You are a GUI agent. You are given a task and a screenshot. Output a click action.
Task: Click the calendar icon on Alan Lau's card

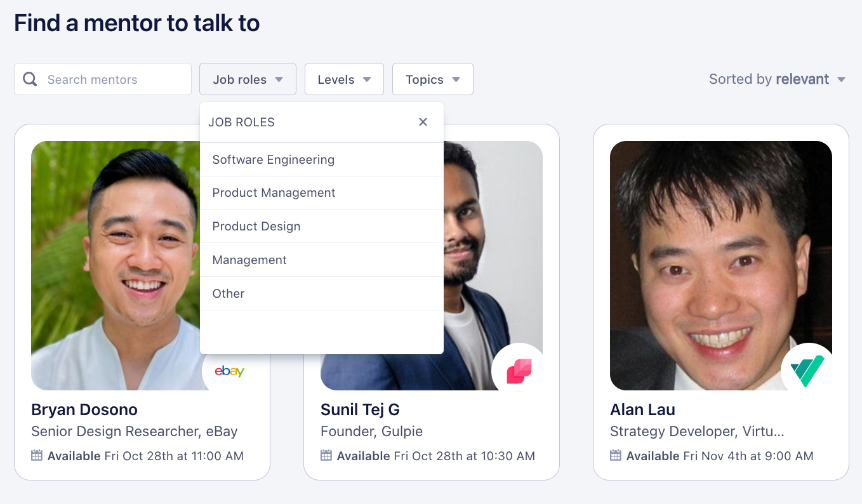616,456
